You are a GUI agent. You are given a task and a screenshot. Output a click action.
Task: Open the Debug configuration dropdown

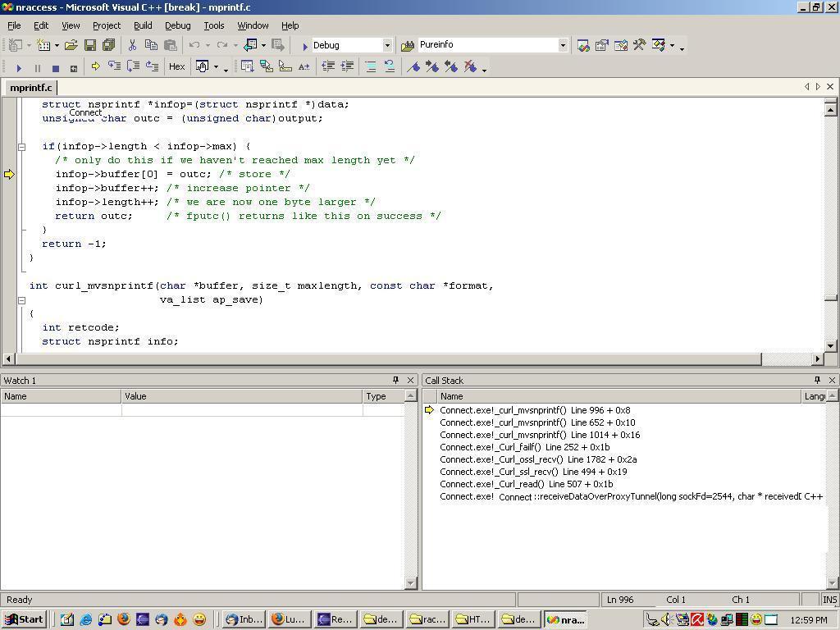[x=387, y=46]
